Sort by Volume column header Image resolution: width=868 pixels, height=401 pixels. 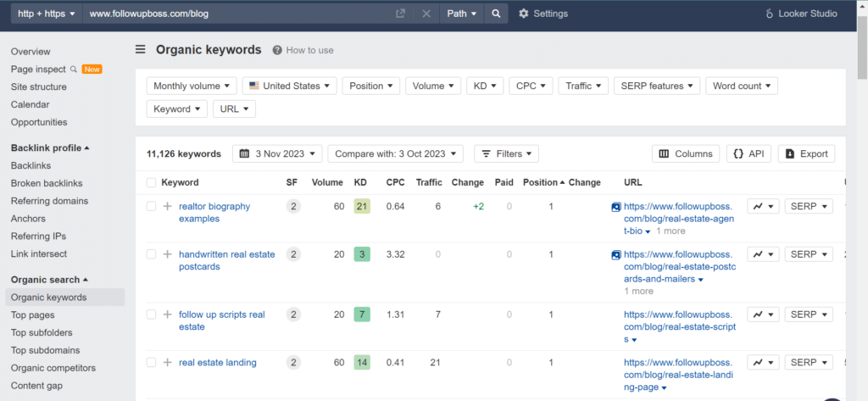click(328, 183)
